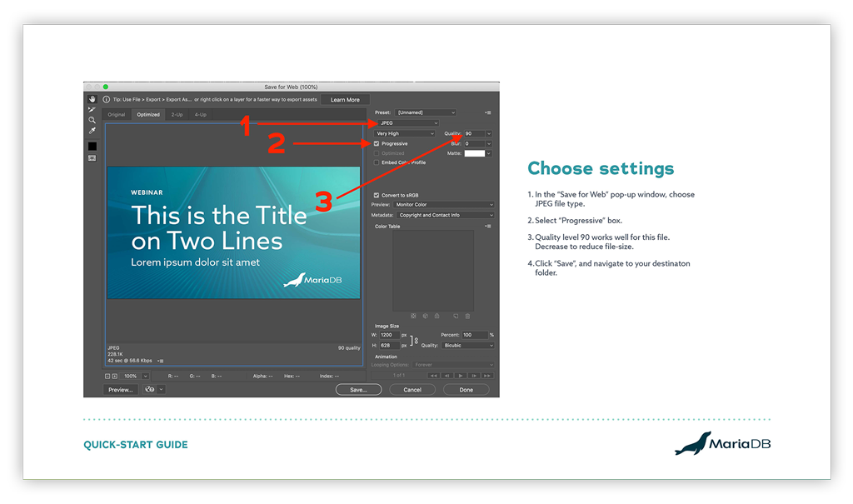Open the Optimize panel menu next to Preset
853x504 pixels.
[488, 112]
